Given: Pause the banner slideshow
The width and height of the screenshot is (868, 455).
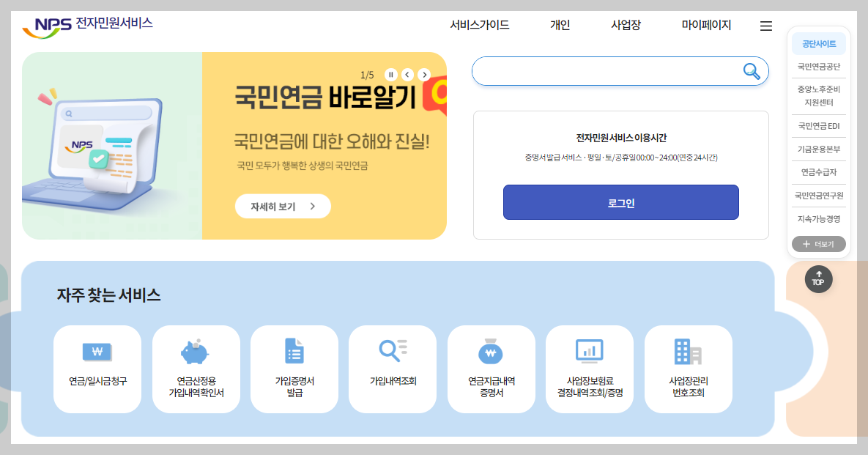Looking at the screenshot, I should tap(391, 74).
